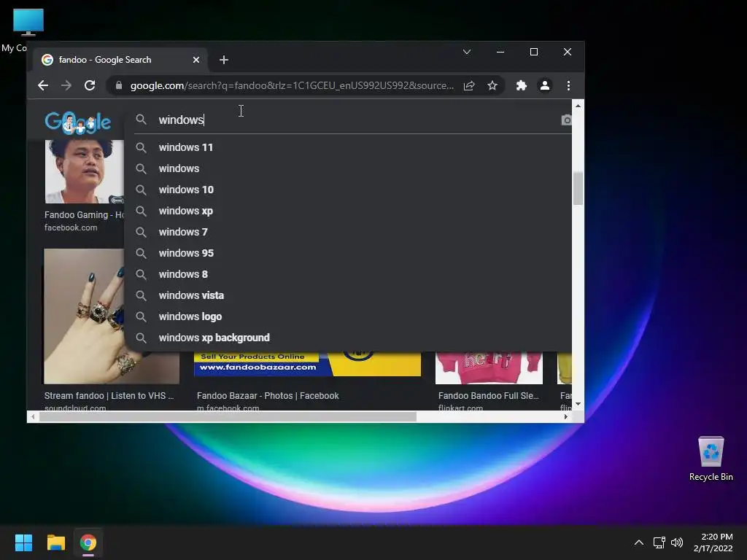The height and width of the screenshot is (560, 747).
Task: Choose the suggestion windows 11
Action: point(349,147)
